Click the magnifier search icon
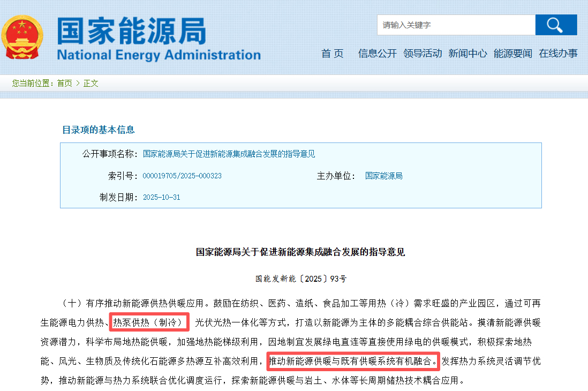Viewport: 588px width, 391px height. [x=555, y=25]
